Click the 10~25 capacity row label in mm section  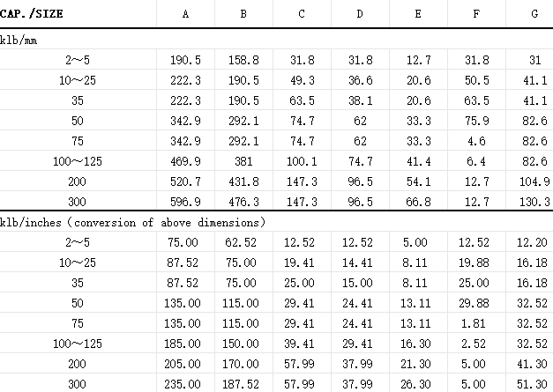pos(78,80)
